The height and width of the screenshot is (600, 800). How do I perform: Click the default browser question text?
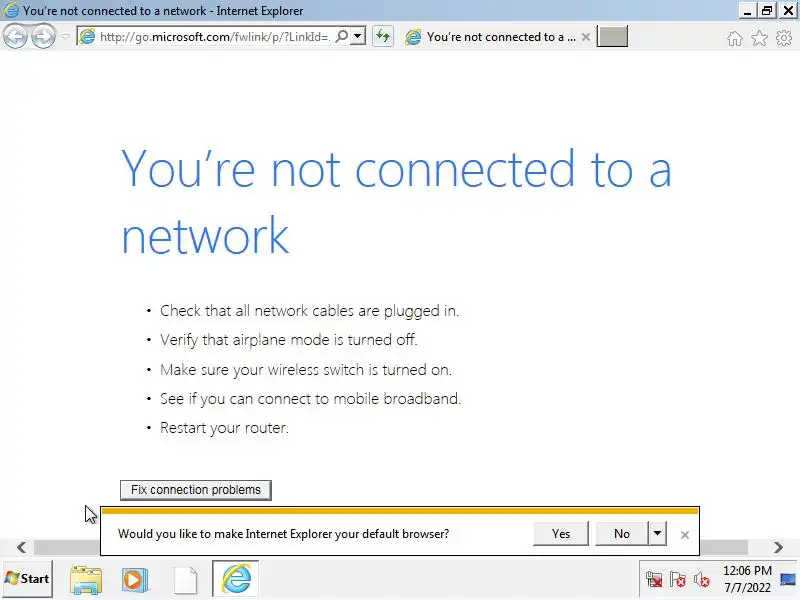coord(284,534)
